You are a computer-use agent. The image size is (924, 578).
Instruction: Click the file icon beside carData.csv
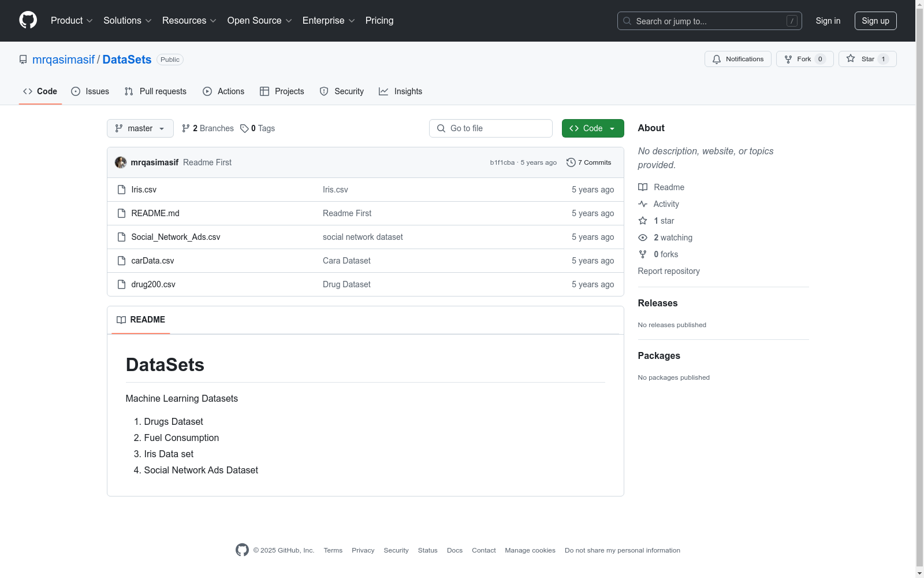tap(121, 261)
